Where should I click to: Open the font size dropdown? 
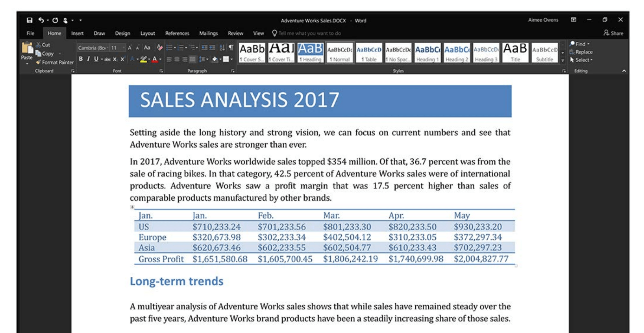[x=124, y=48]
